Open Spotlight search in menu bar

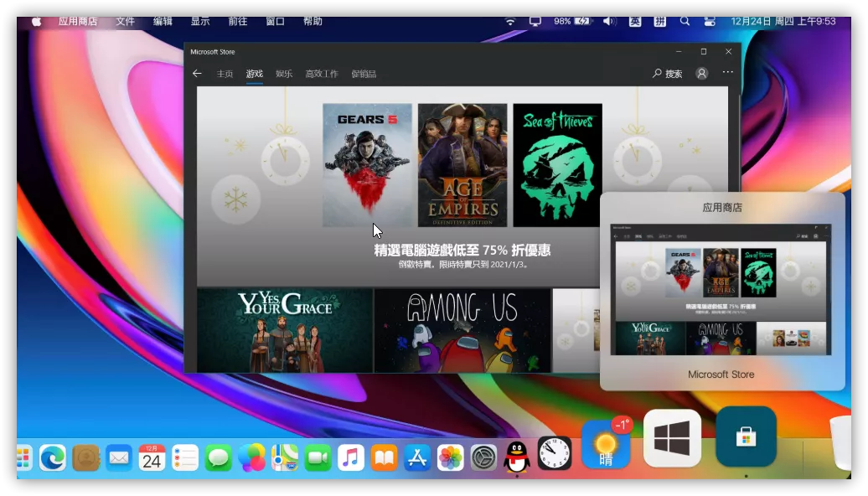[685, 21]
